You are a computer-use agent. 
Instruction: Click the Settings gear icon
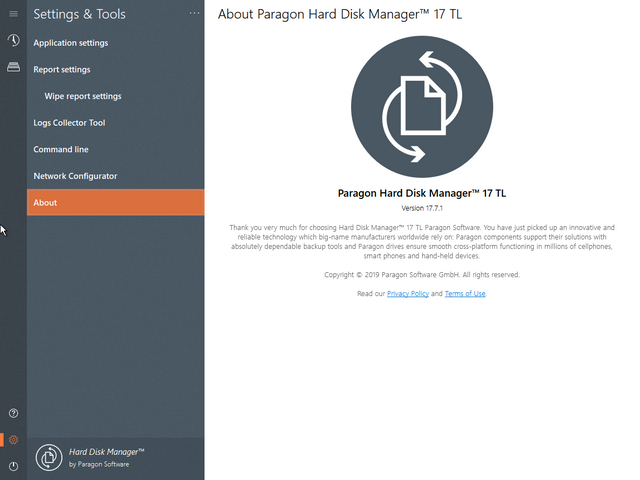click(x=13, y=440)
